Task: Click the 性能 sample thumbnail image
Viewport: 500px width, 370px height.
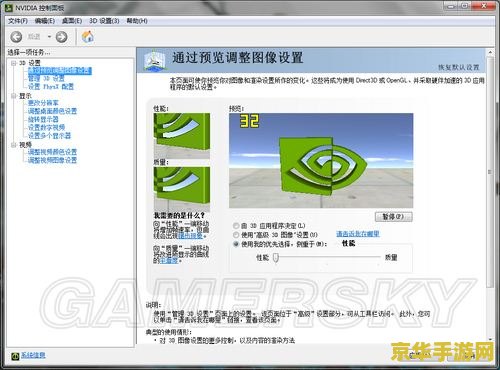Action: click(x=182, y=136)
